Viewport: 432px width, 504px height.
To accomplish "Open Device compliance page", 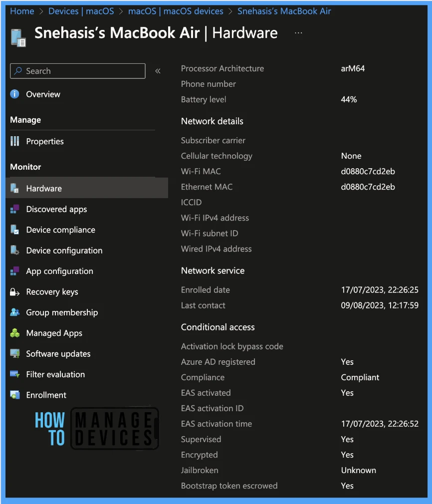I will (60, 230).
